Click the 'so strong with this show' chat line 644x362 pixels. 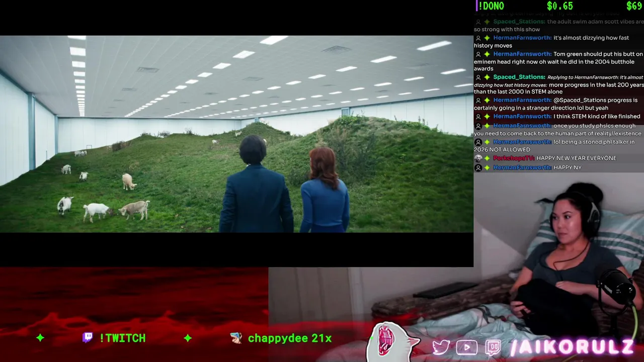click(x=507, y=30)
